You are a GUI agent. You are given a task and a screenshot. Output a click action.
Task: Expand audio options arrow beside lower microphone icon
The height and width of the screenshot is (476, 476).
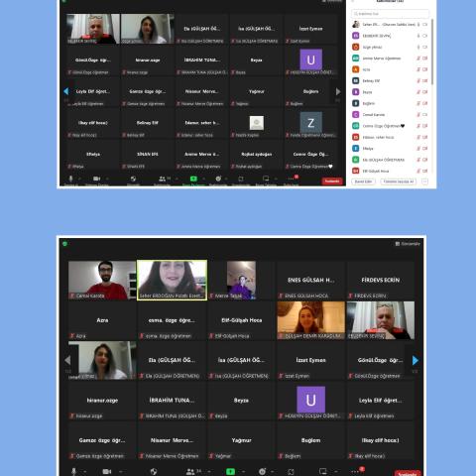(x=84, y=472)
